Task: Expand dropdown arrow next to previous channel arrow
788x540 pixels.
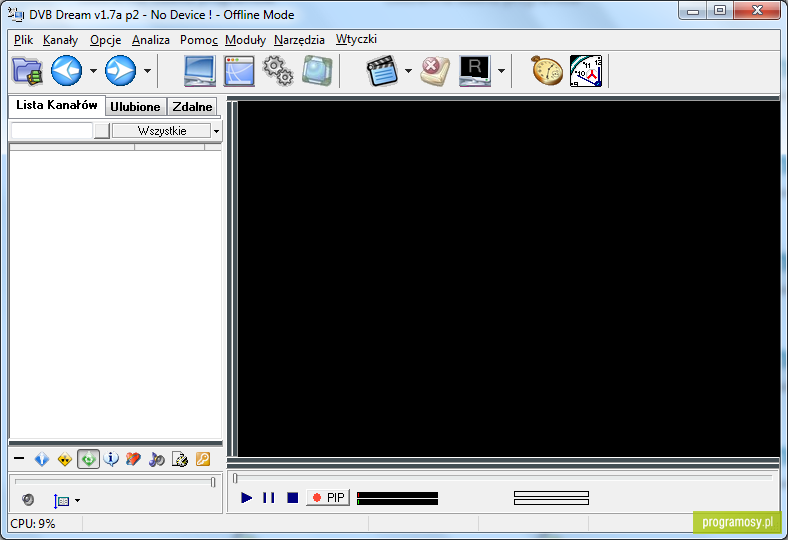Action: click(93, 71)
